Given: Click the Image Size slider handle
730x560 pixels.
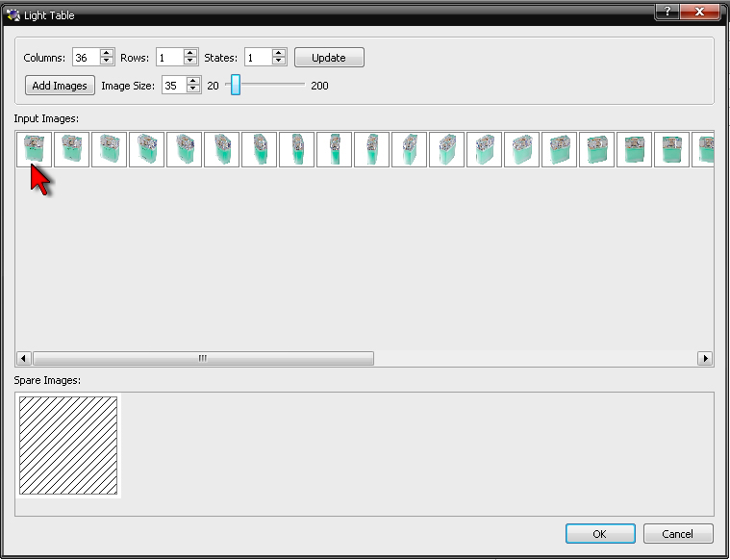Looking at the screenshot, I should pyautogui.click(x=236, y=85).
